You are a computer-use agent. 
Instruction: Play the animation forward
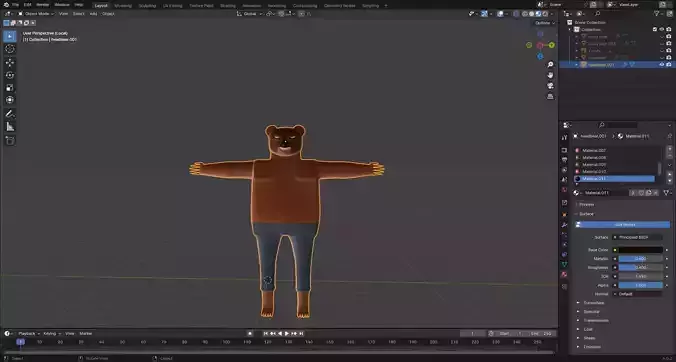(287, 334)
